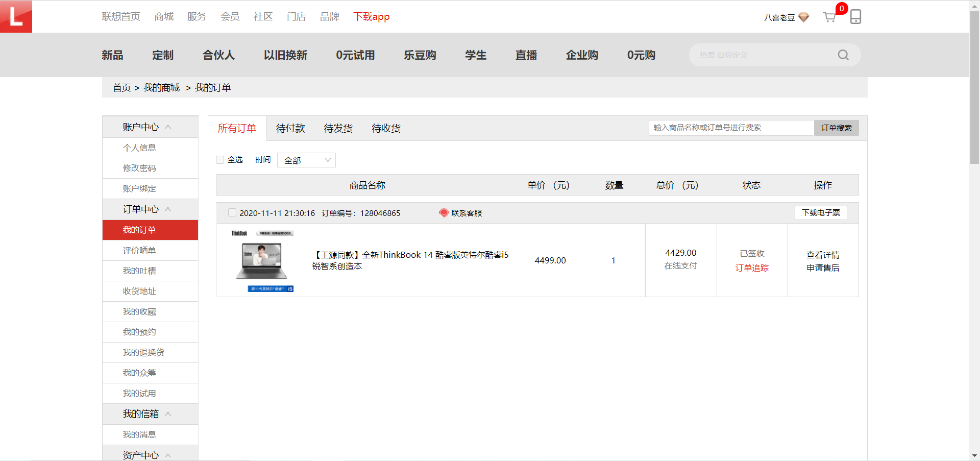Viewport: 980px width, 461px height.
Task: Open 服务 in top menu
Action: click(197, 16)
